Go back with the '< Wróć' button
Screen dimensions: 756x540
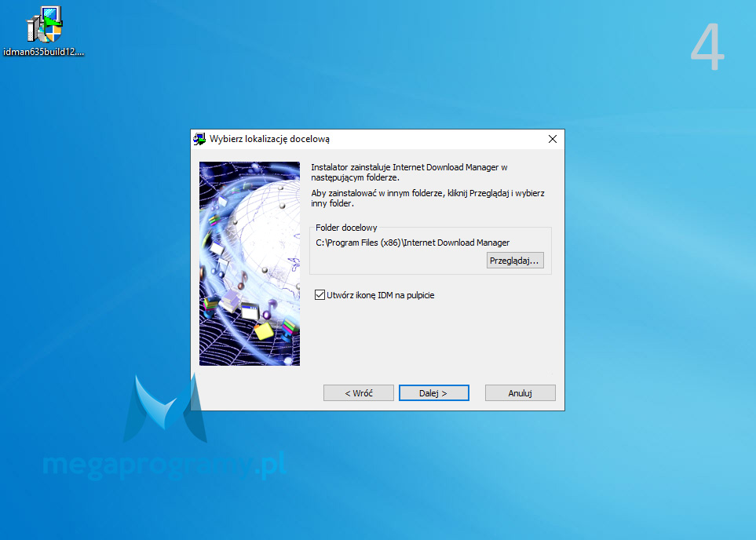point(359,393)
